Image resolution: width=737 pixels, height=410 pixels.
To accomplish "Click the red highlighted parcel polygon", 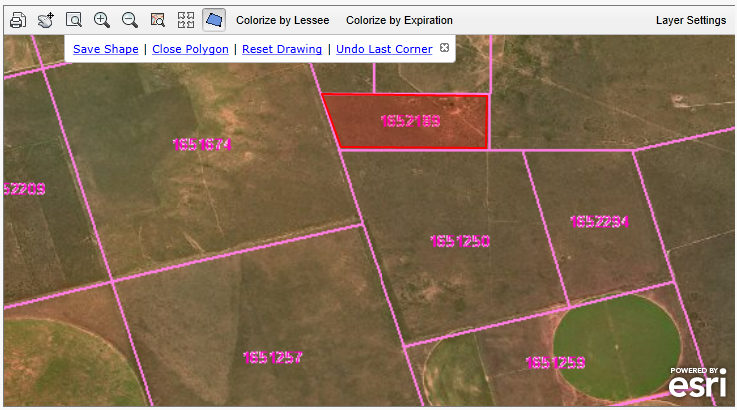I will pos(410,122).
